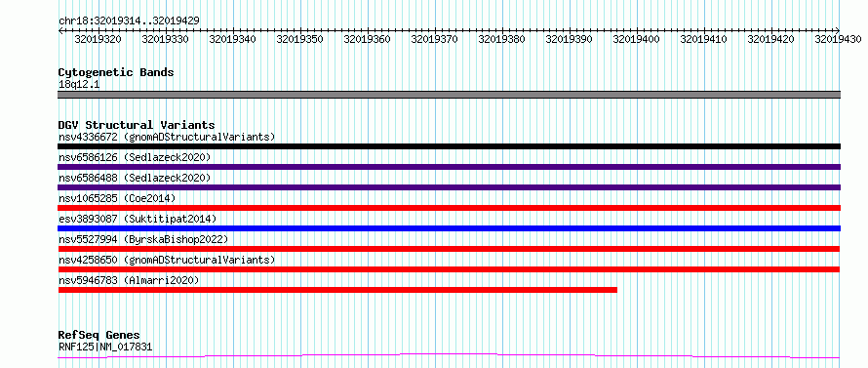
Task: Click ruler position 32019430
Action: pyautogui.click(x=838, y=39)
